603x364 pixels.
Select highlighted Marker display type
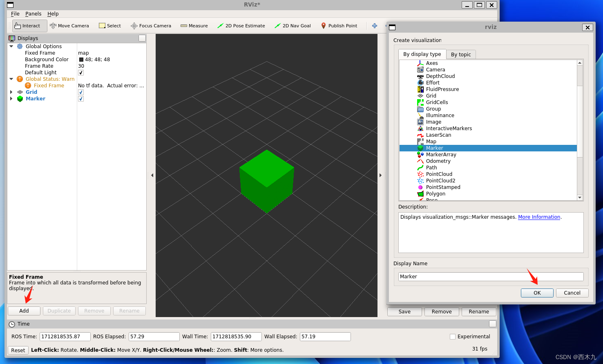(488, 148)
